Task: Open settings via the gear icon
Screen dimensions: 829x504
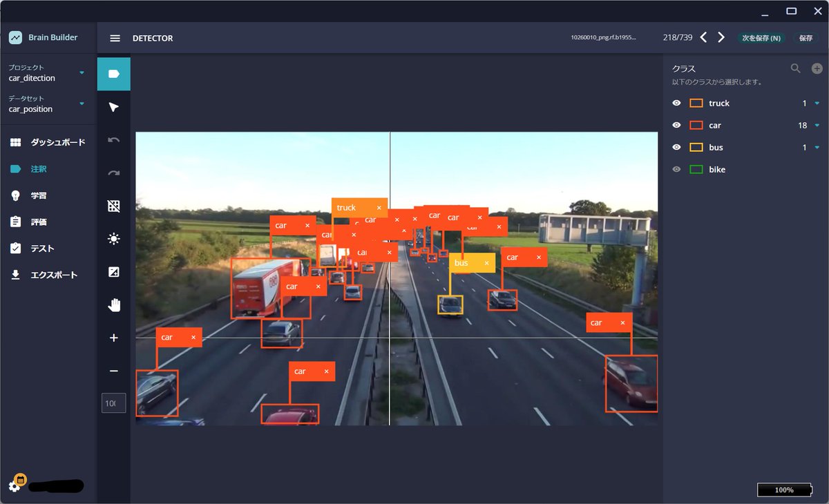Action: [x=15, y=486]
